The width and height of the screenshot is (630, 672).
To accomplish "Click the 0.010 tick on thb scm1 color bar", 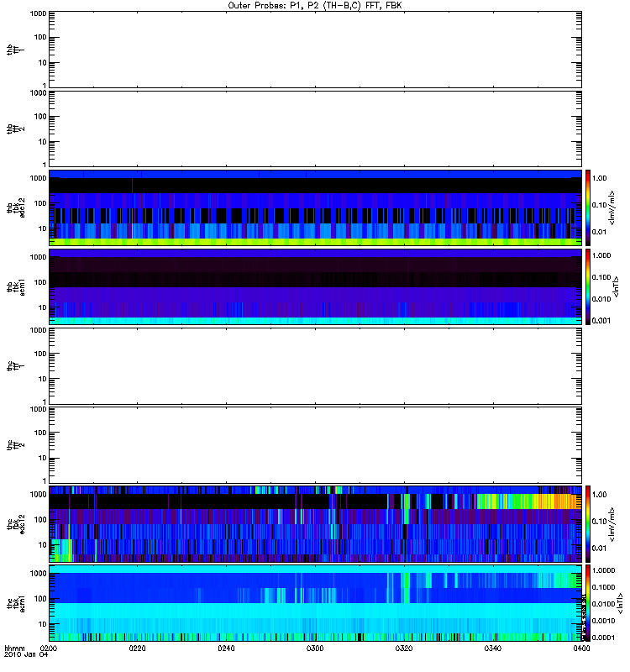I will click(601, 299).
